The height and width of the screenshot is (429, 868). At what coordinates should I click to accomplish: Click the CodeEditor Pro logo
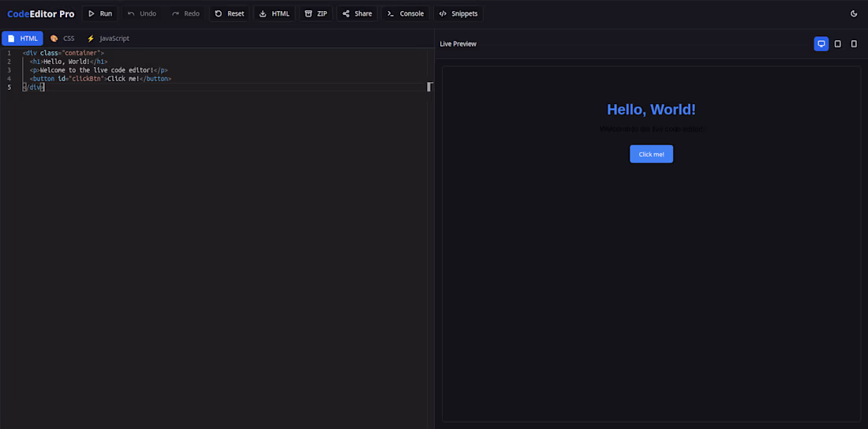coord(40,14)
